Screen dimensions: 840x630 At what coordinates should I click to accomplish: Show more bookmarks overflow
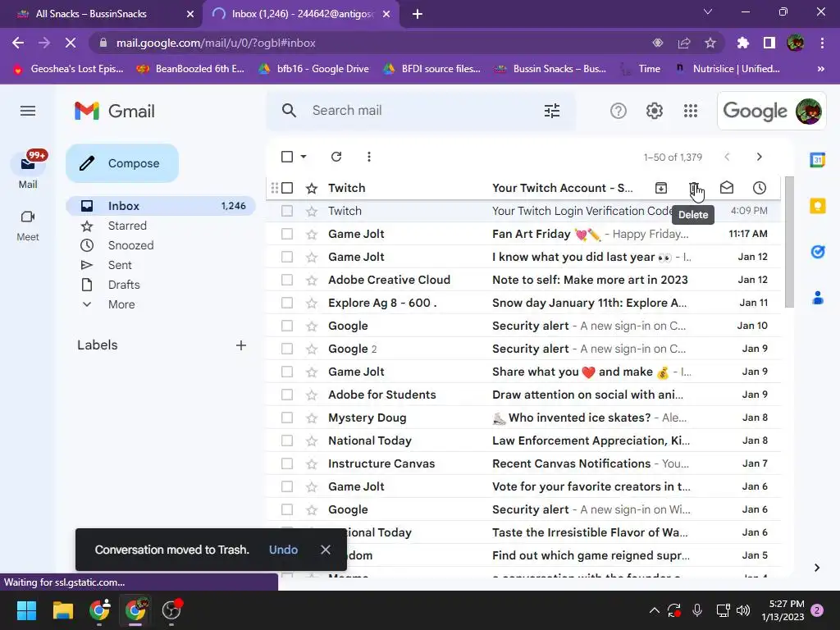(820, 69)
